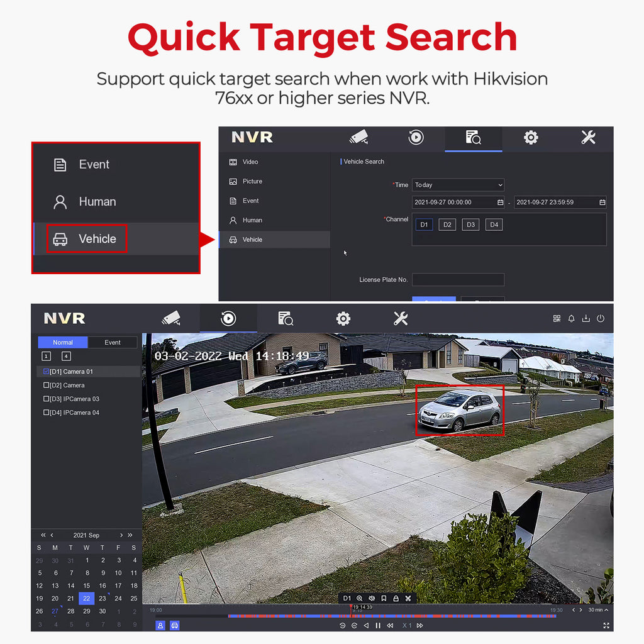Click the License Plate No. input field
Viewport: 644px width, 644px height.
point(458,280)
